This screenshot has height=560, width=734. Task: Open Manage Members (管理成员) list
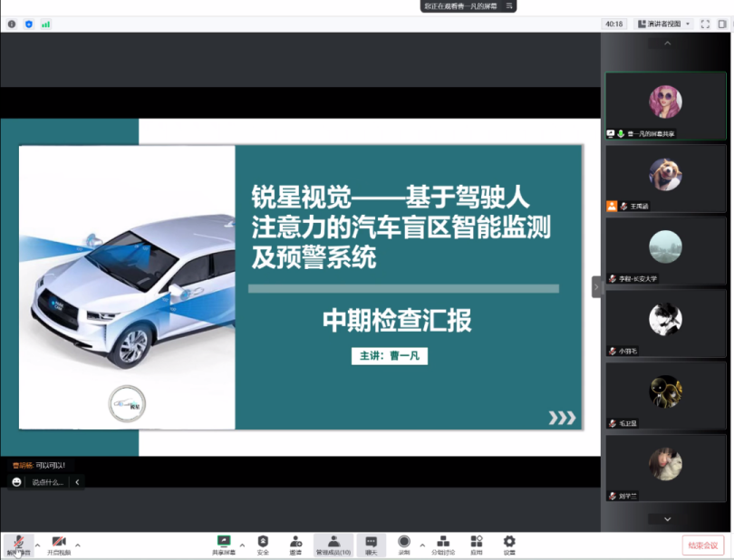[333, 542]
